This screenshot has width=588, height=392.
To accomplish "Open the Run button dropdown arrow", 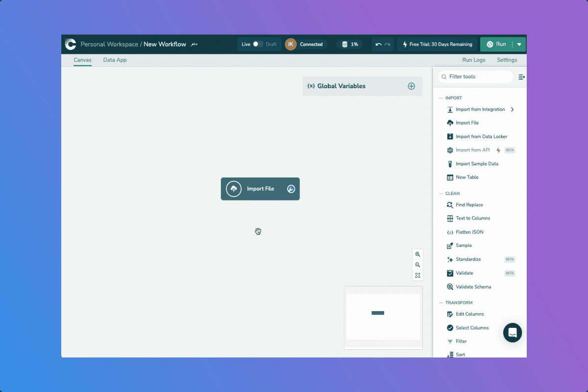I will [x=519, y=44].
